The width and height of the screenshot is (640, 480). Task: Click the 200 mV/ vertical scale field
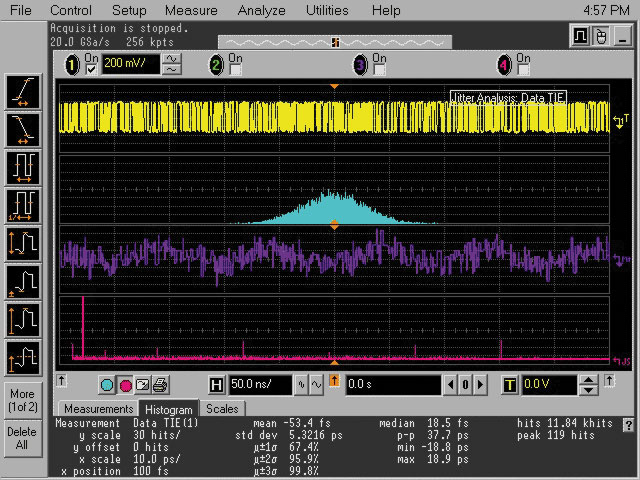tap(131, 64)
